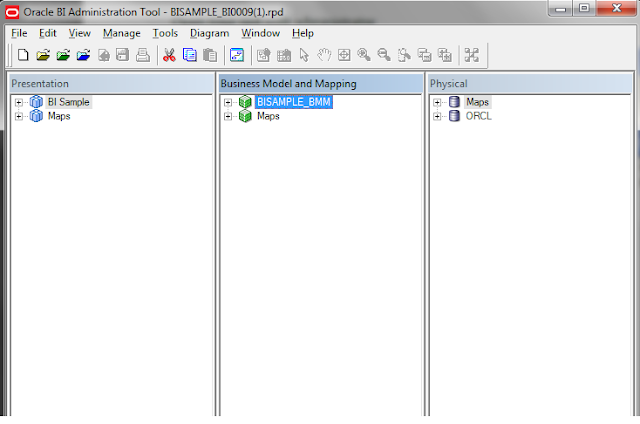This screenshot has width=640, height=424.
Task: Open the Tools menu
Action: tap(165, 33)
